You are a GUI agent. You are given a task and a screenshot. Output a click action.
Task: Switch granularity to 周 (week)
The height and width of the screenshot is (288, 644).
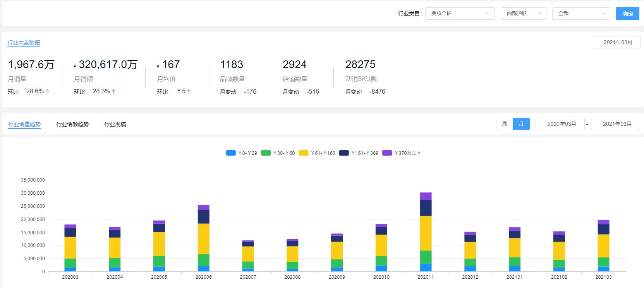[504, 124]
